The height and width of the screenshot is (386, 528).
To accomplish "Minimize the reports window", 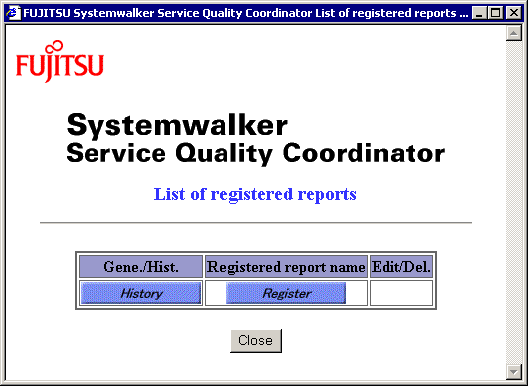I will click(x=479, y=13).
